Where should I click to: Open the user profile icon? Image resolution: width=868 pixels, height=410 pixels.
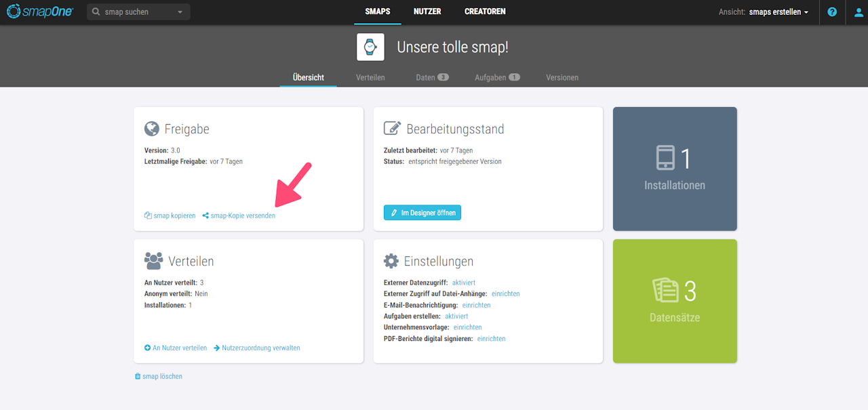tap(859, 12)
